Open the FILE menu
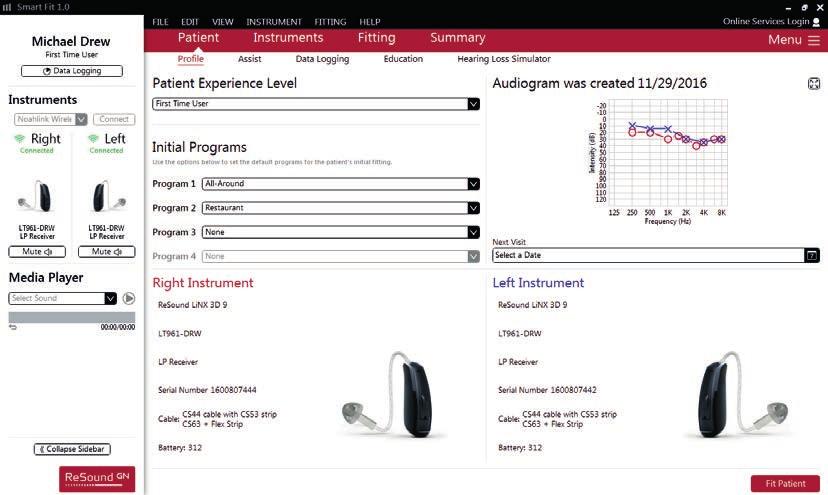The image size is (828, 495). click(x=160, y=22)
